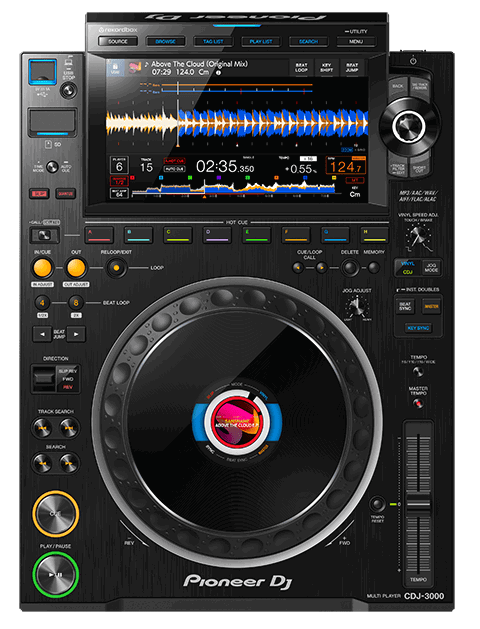The image size is (480, 629).
Task: Push Track Search previous button
Action: coord(42,428)
